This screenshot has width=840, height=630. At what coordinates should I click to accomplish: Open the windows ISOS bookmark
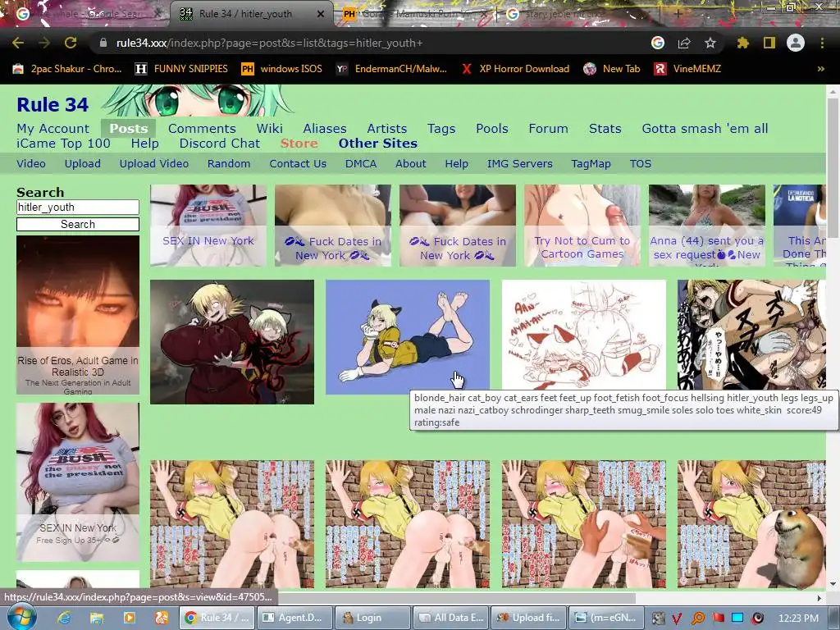tap(282, 69)
